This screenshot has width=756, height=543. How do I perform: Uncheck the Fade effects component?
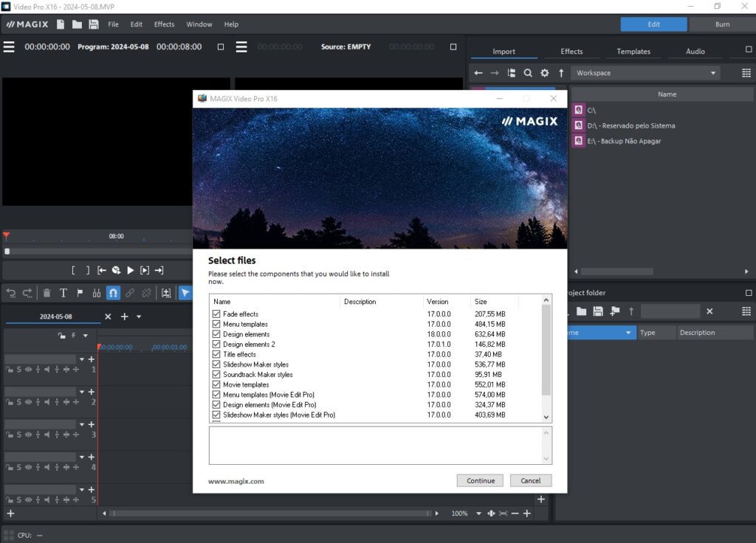[217, 314]
